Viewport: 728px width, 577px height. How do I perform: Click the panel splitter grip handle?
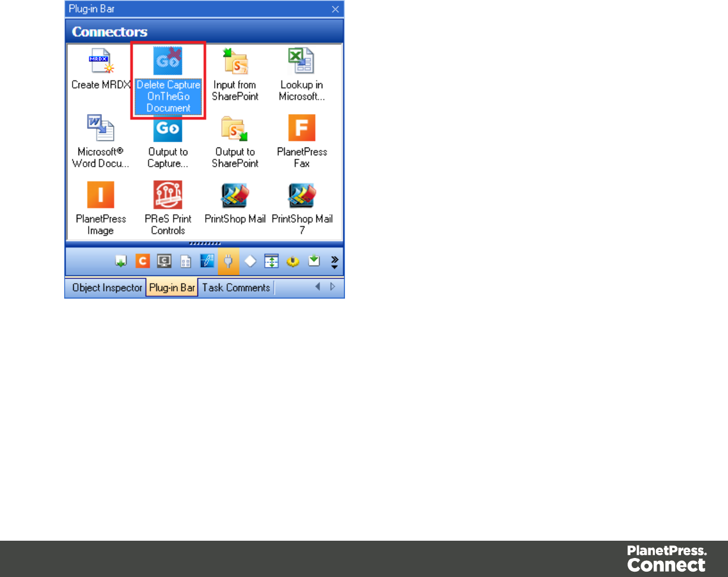coord(205,243)
